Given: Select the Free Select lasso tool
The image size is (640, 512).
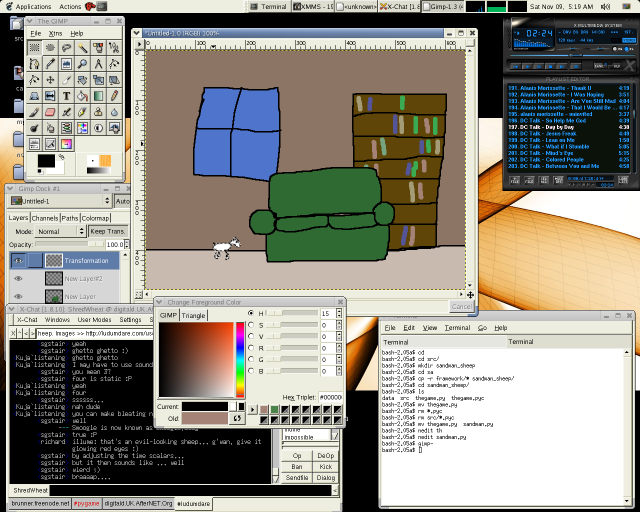Looking at the screenshot, I should coord(66,47).
